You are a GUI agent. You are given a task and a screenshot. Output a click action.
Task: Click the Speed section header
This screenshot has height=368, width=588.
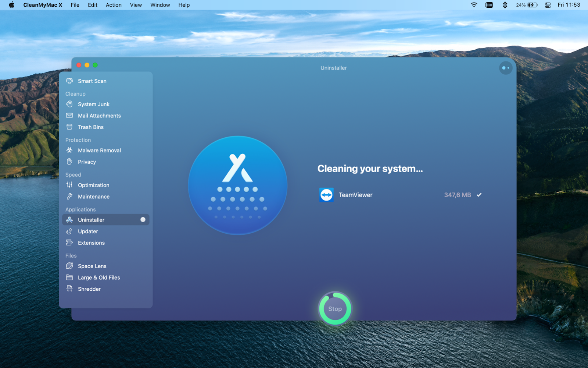point(73,175)
